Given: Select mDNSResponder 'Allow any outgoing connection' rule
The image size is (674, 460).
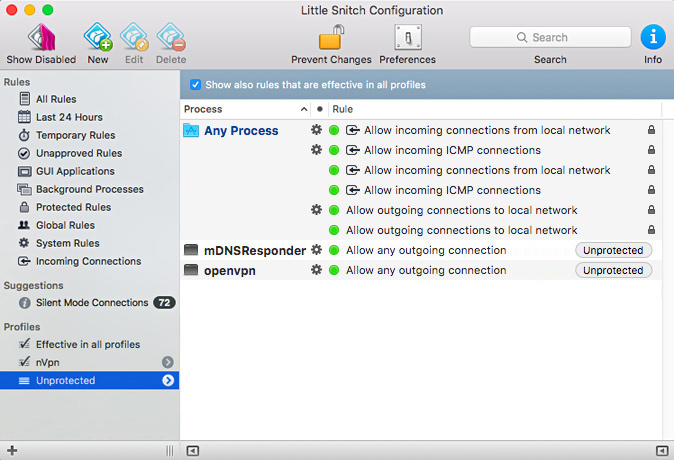Looking at the screenshot, I should pyautogui.click(x=426, y=250).
